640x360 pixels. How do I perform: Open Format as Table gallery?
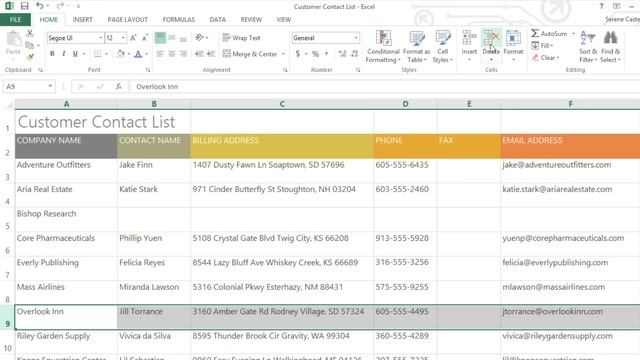416,47
